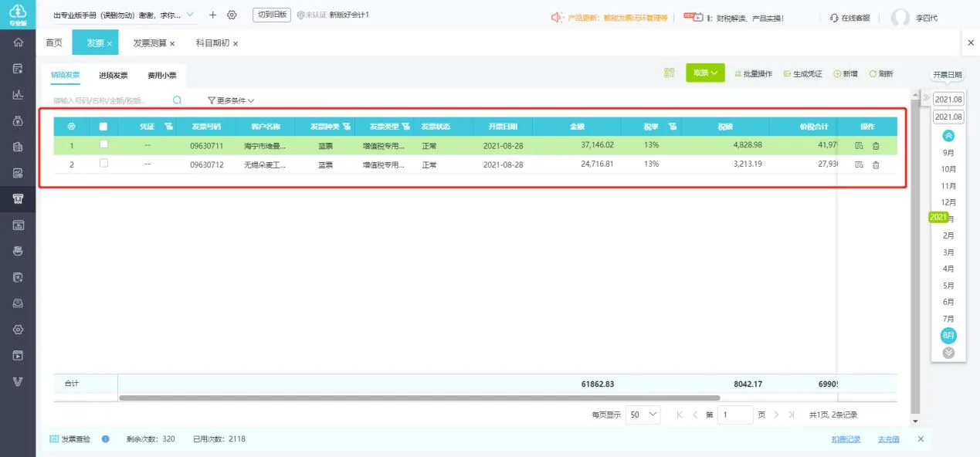Image resolution: width=980 pixels, height=457 pixels.
Task: View details of invoice 09630711
Action: coord(860,145)
